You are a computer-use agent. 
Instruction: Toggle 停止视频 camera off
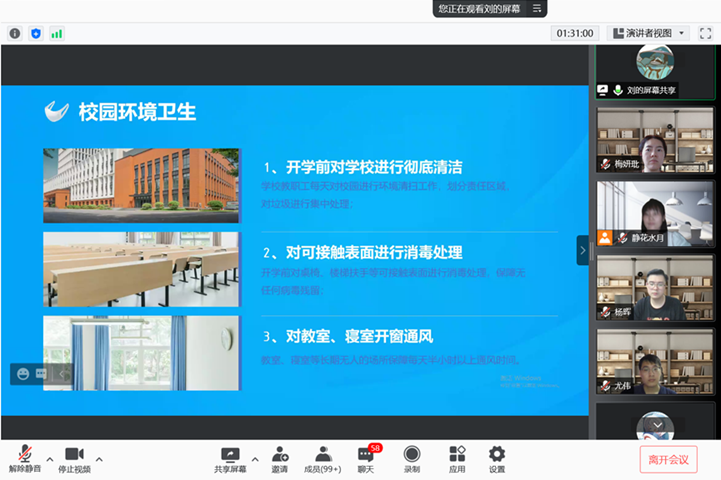point(74,459)
